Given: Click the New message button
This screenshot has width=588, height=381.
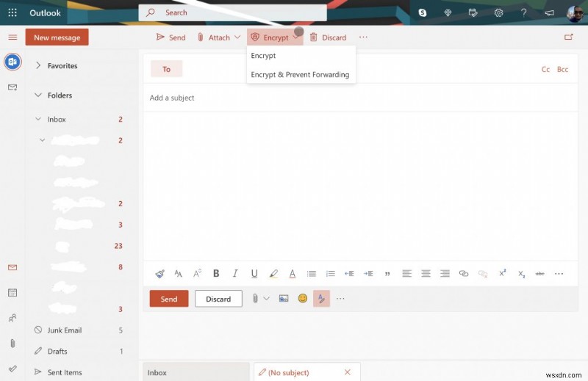Looking at the screenshot, I should click(57, 37).
